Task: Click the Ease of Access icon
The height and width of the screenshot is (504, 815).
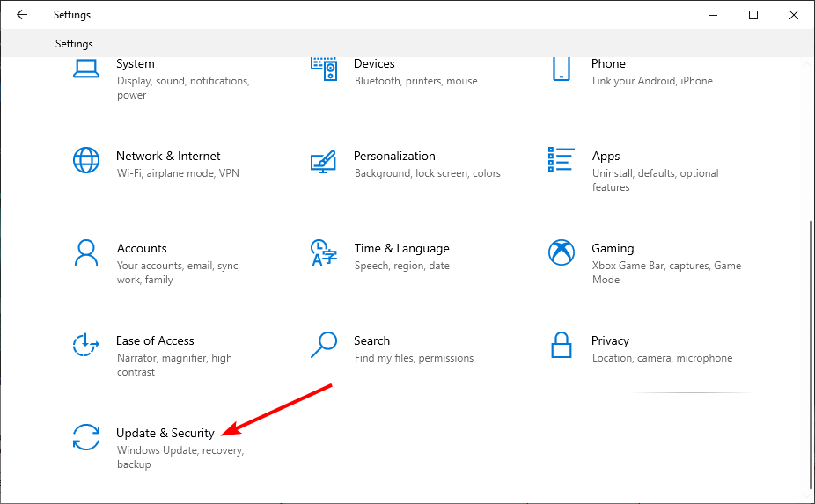Action: click(x=85, y=345)
